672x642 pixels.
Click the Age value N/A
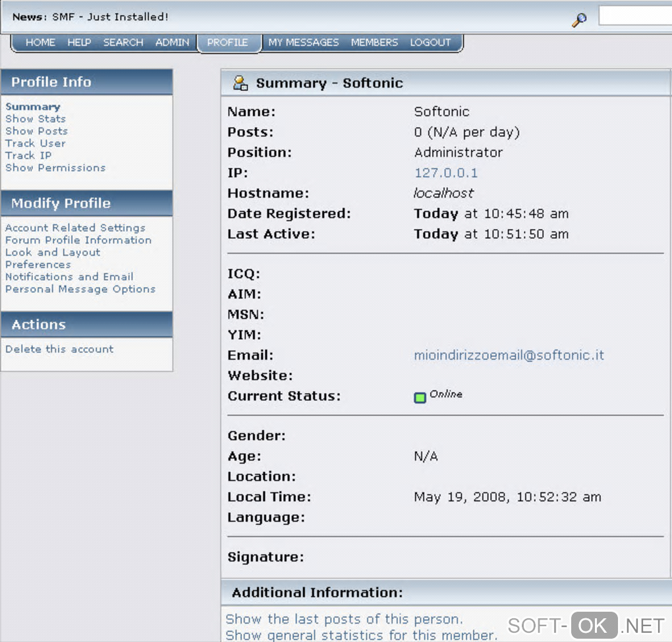426,456
